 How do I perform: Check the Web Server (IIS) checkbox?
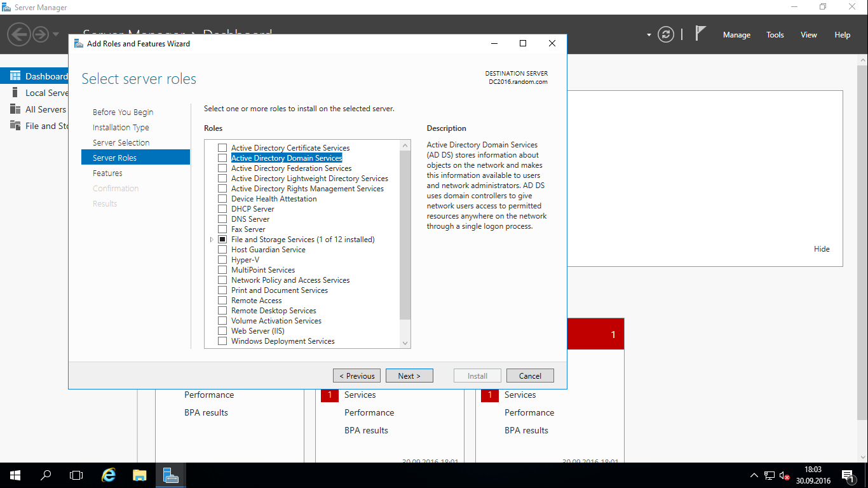click(x=222, y=331)
